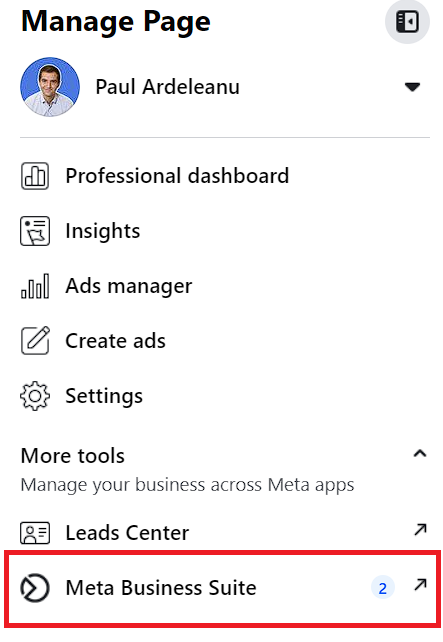Collapse the More tools section chevron
Viewport: 443px width, 642px height.
[420, 454]
